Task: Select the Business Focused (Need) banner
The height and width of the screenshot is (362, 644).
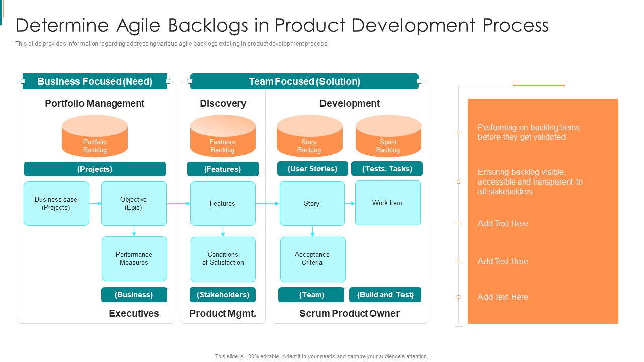Action: [x=95, y=81]
